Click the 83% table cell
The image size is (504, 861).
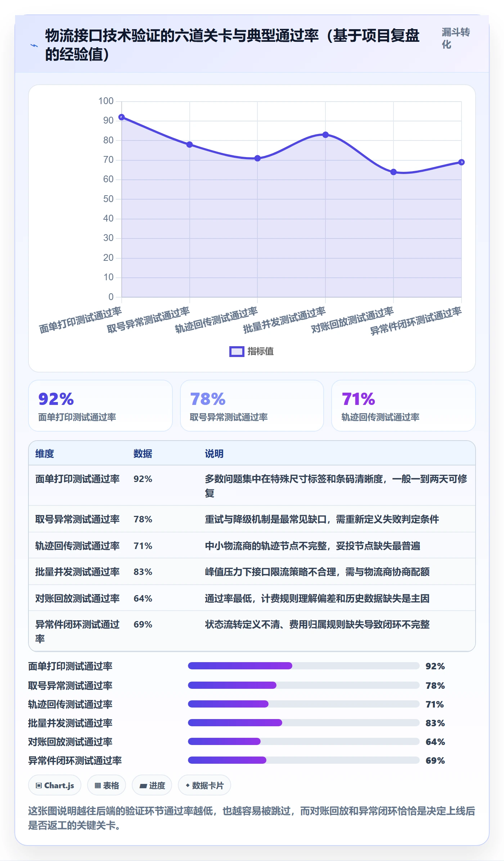143,572
